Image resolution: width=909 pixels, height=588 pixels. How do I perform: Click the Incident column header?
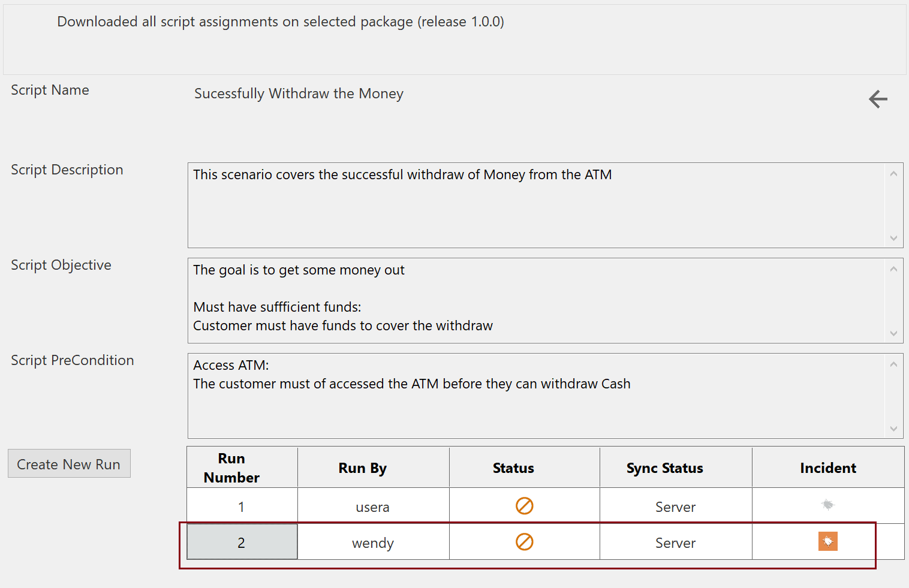(827, 468)
